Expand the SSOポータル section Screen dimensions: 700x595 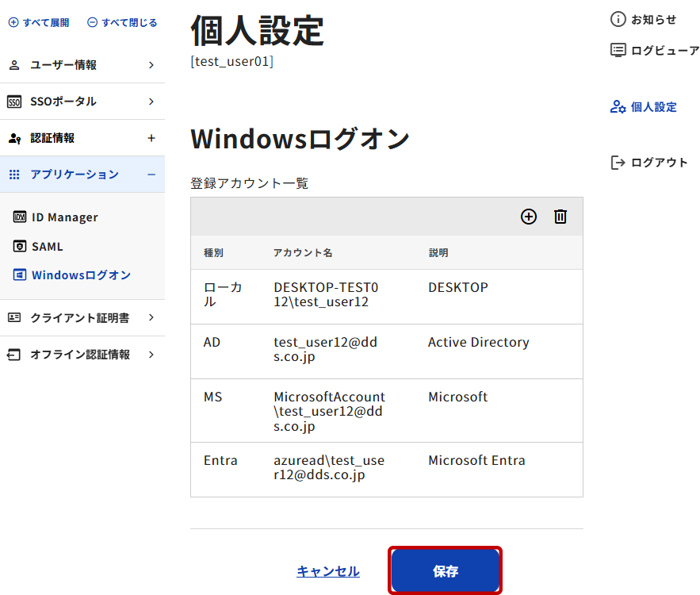(82, 102)
